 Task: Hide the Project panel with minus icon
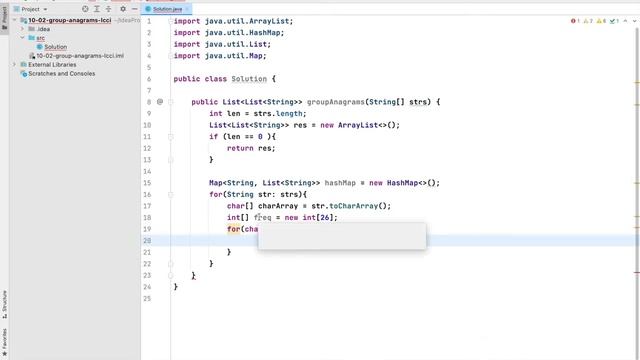134,9
